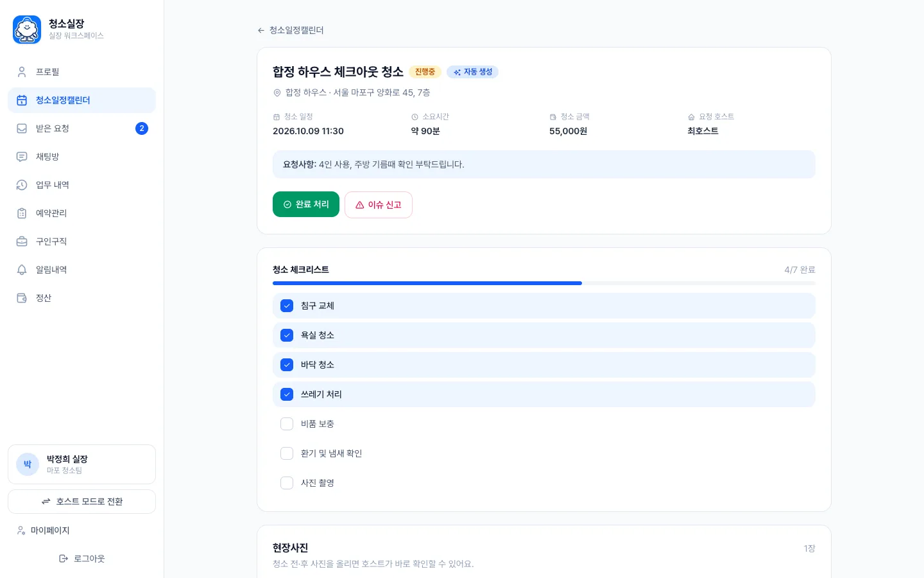924x578 pixels.
Task: Click the 55,000원 amount value
Action: tap(568, 131)
